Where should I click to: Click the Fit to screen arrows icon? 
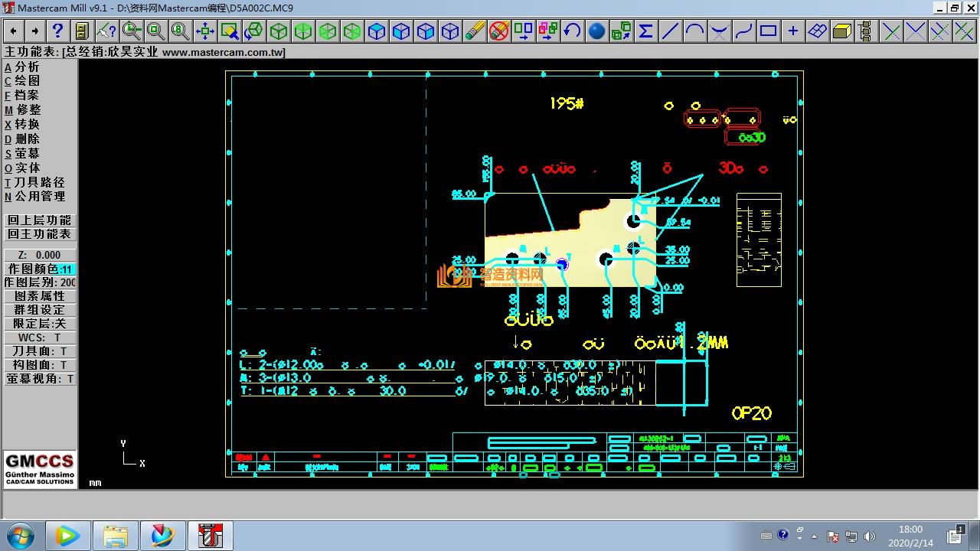pos(204,31)
